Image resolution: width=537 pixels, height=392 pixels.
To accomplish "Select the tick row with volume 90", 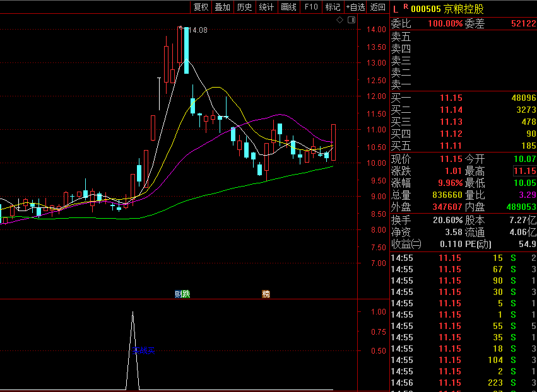I will (x=463, y=281).
